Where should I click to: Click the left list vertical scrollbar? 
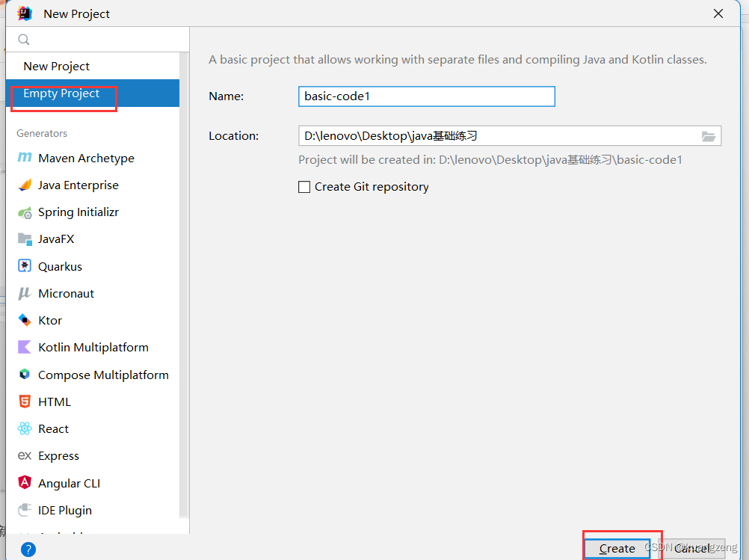(184, 285)
